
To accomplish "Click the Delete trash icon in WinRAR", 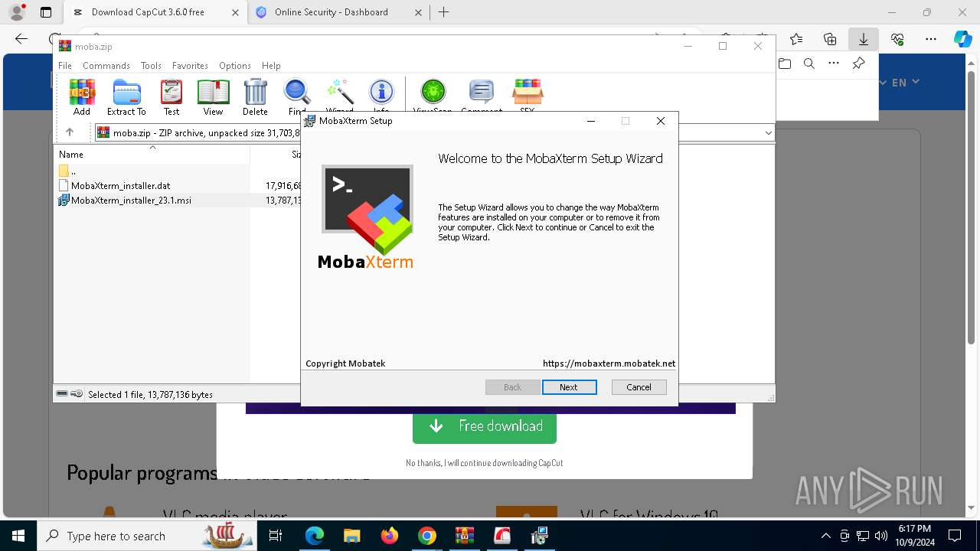I will click(x=255, y=97).
